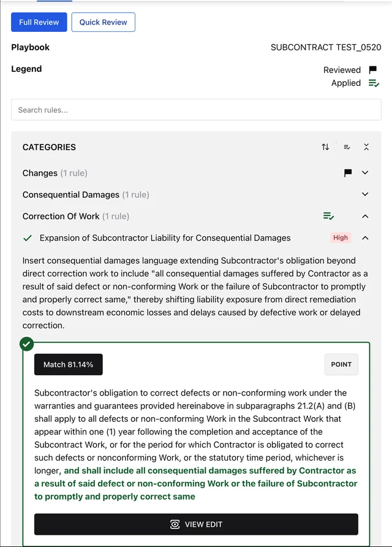This screenshot has width=392, height=547.
Task: Click the green checkmark badge on match card
Action: point(27,344)
